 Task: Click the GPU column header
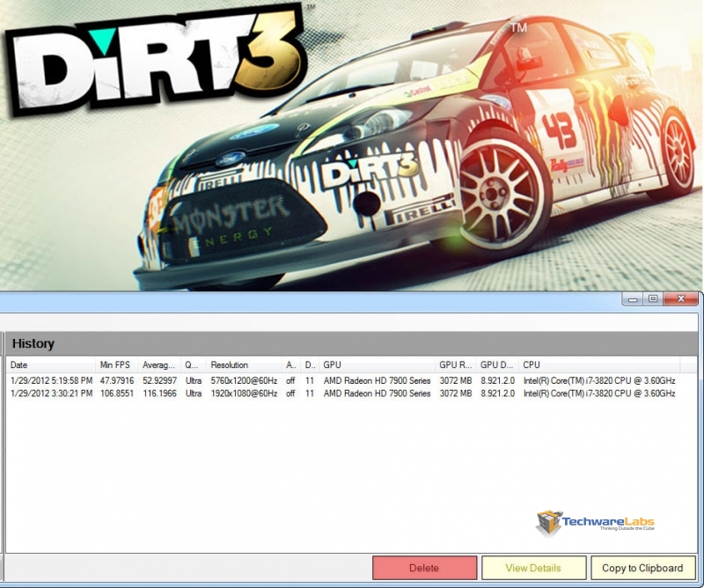point(377,364)
